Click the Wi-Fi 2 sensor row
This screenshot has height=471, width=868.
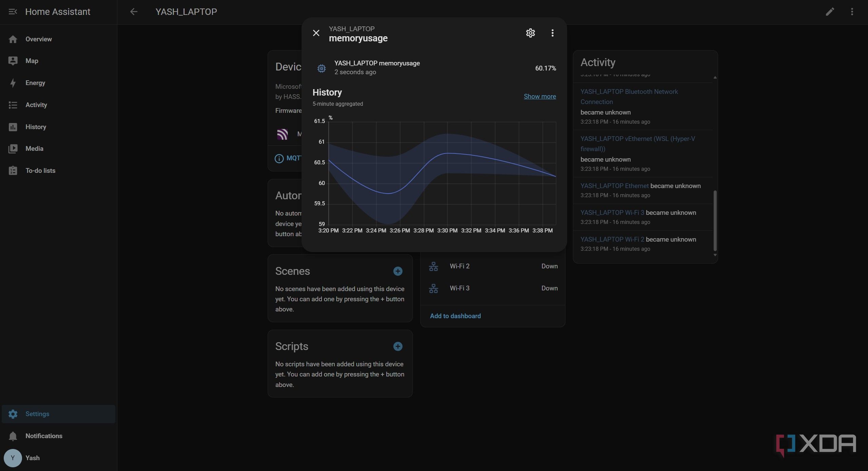coord(493,266)
